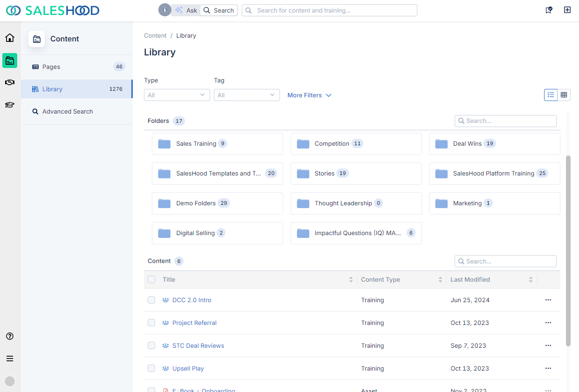Open the bookmark checklist icon in top bar
Viewport: 579px width, 392px height.
pos(549,10)
